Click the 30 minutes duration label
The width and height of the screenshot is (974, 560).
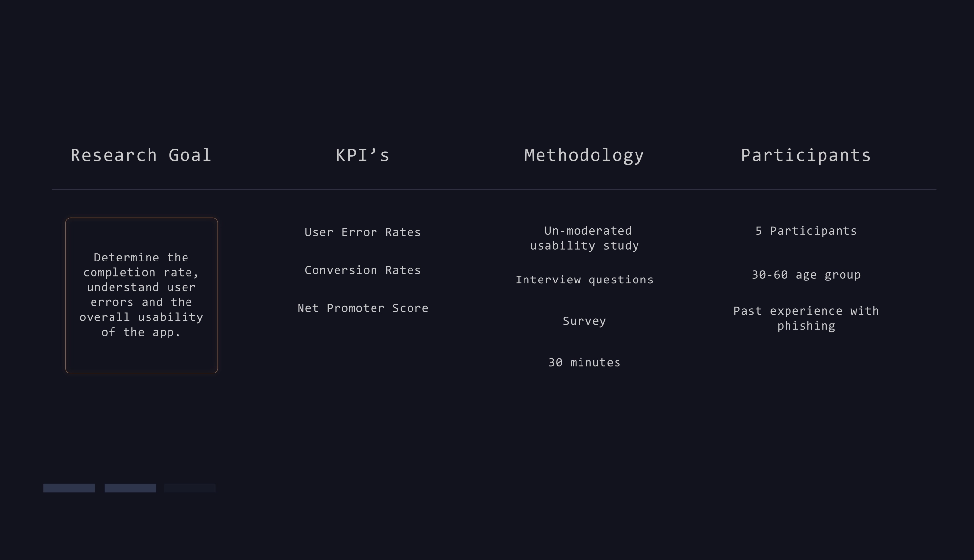pyautogui.click(x=584, y=362)
